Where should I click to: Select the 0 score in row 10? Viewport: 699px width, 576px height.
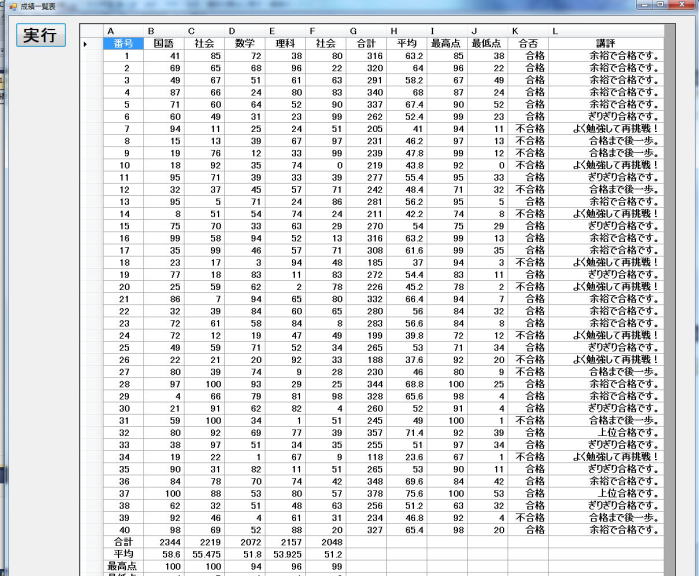(x=326, y=165)
